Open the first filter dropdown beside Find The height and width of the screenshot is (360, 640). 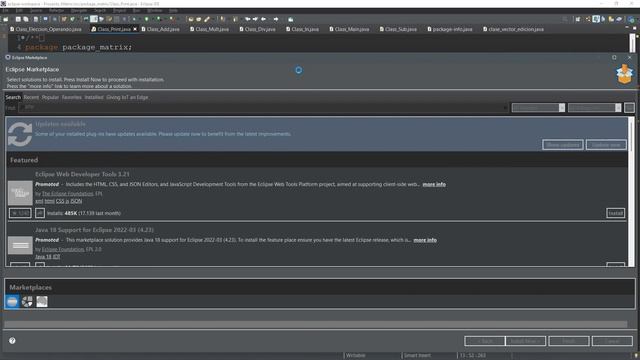point(538,107)
